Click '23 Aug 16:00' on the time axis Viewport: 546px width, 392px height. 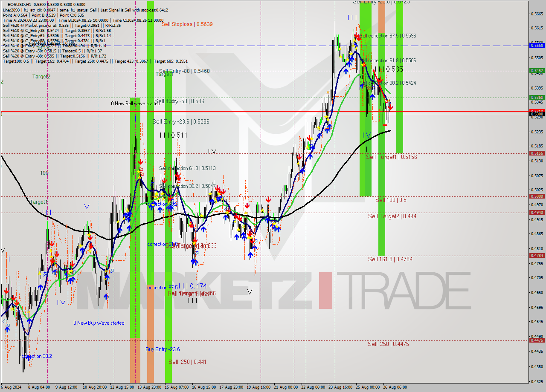point(340,387)
